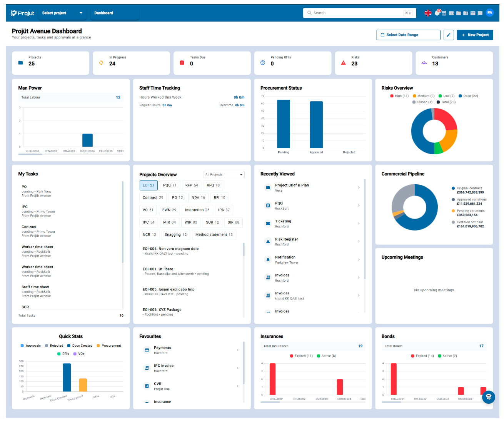Click the Pending RFI's question icon
This screenshot has height=421, width=504.
pyautogui.click(x=263, y=63)
